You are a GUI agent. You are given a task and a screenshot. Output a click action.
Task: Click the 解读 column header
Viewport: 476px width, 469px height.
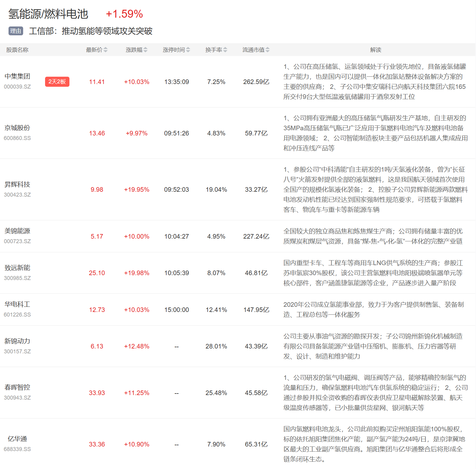tap(376, 50)
